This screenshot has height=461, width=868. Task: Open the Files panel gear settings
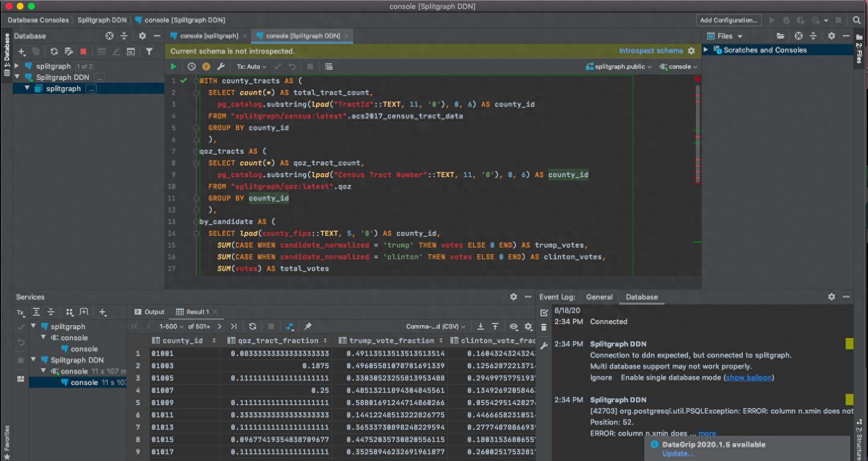point(832,36)
